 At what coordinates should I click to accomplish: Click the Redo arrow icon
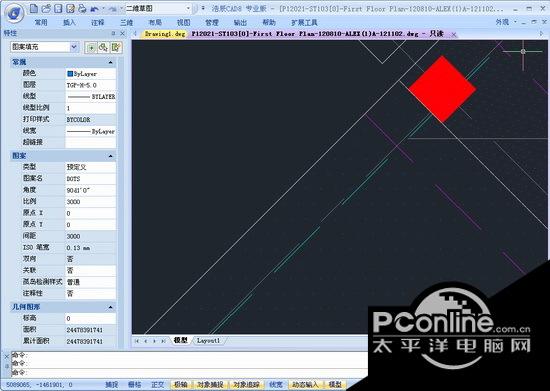(113, 8)
